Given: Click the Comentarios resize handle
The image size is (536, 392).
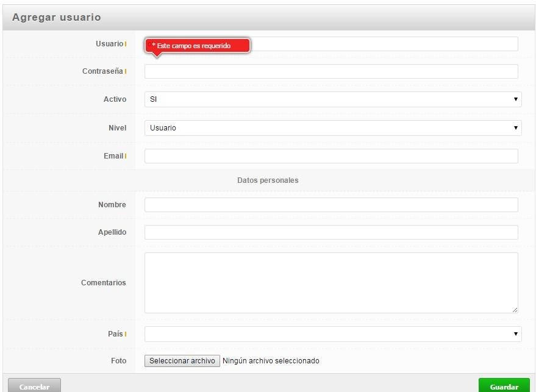Looking at the screenshot, I should pyautogui.click(x=514, y=308).
